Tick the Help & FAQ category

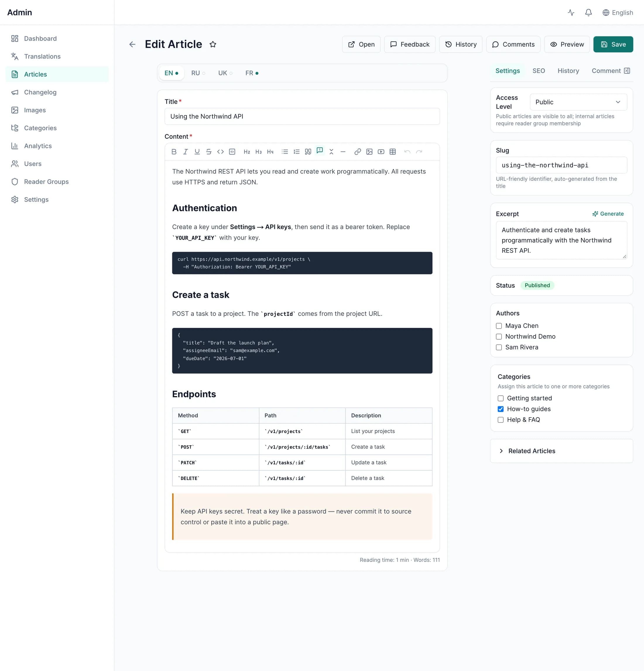coord(501,420)
